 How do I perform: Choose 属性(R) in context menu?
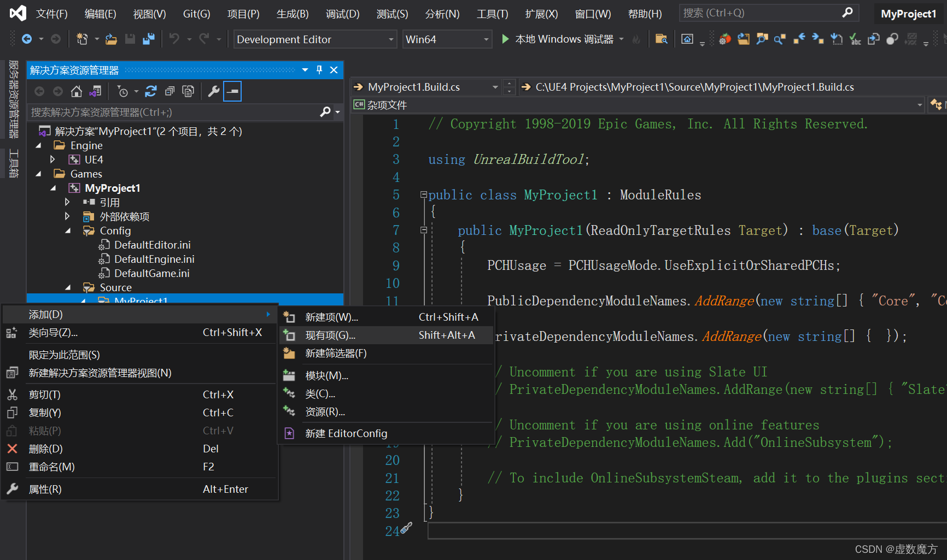[x=139, y=489]
